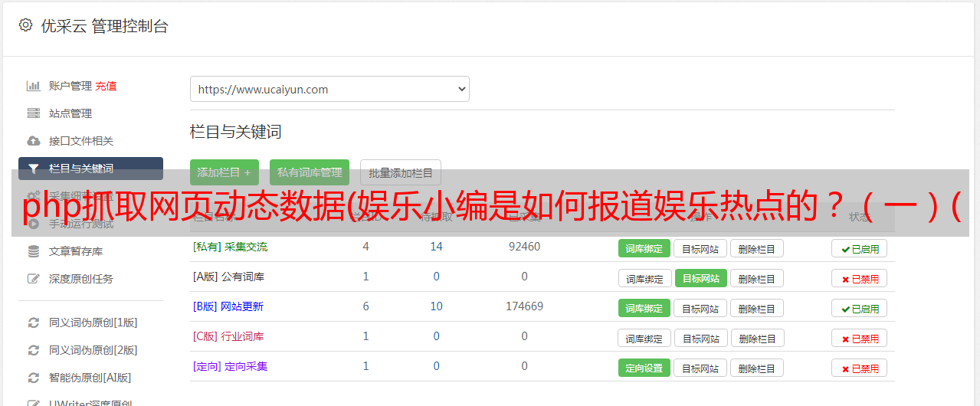Click 词库绑定 in the 公有词库 row
The height and width of the screenshot is (406, 980).
(x=645, y=278)
